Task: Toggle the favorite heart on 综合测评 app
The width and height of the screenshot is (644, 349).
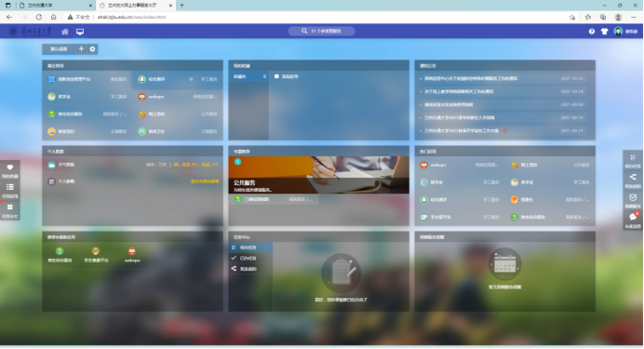Action: [191, 79]
